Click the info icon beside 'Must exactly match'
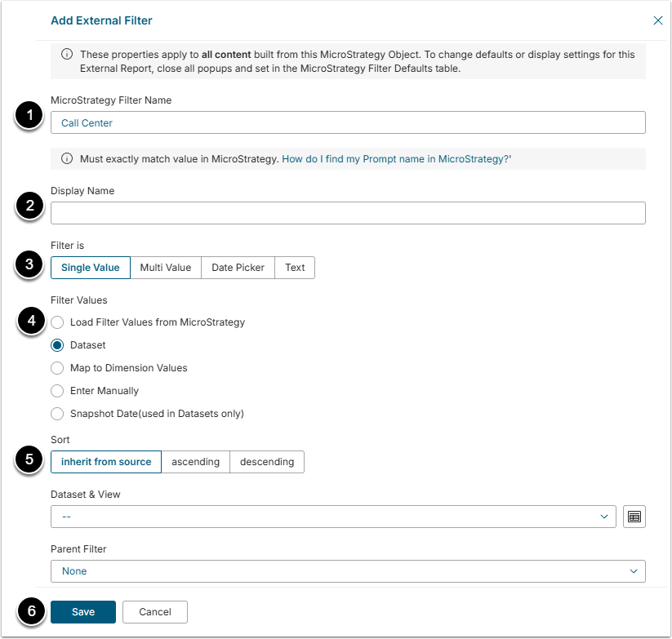Image resolution: width=672 pixels, height=639 pixels. click(69, 158)
